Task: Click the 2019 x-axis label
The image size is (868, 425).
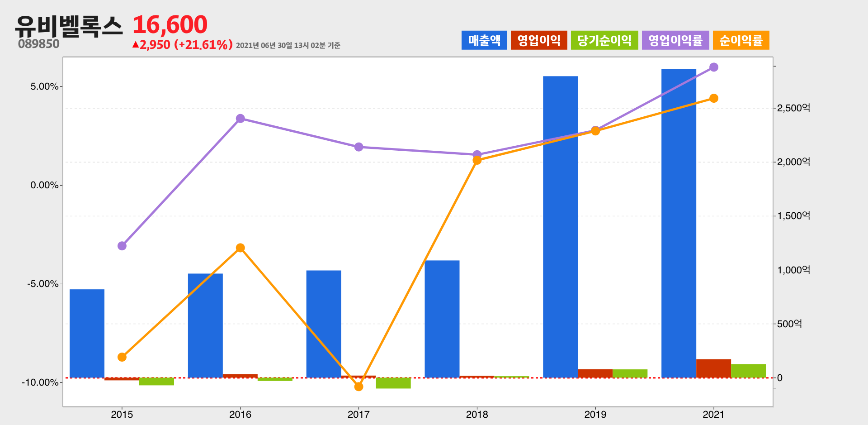Action: click(x=595, y=414)
